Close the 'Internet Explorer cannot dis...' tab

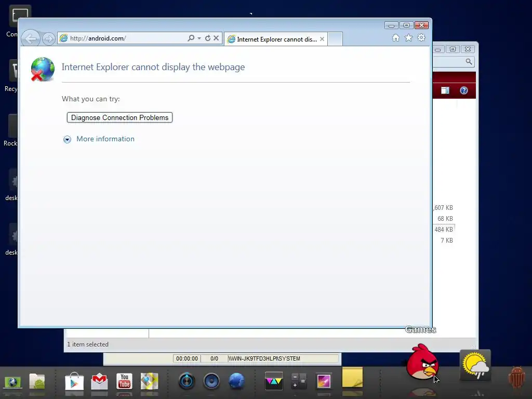(x=322, y=39)
